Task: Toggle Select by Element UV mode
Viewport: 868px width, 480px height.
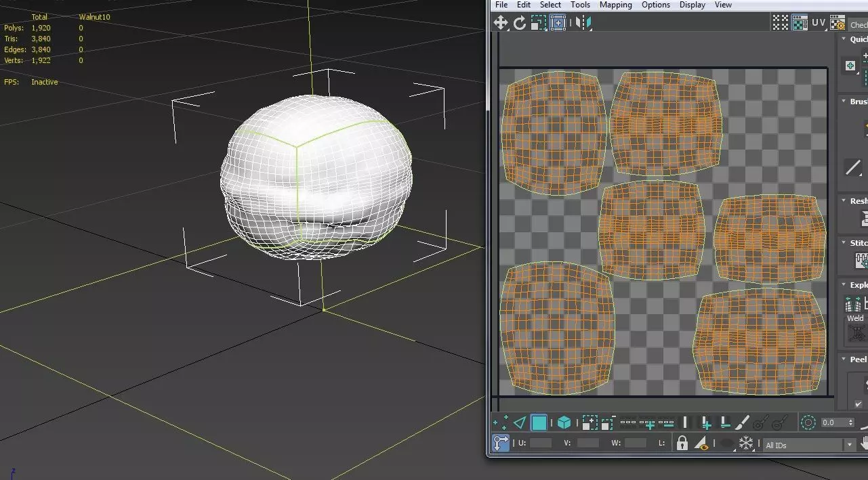Action: coord(564,423)
